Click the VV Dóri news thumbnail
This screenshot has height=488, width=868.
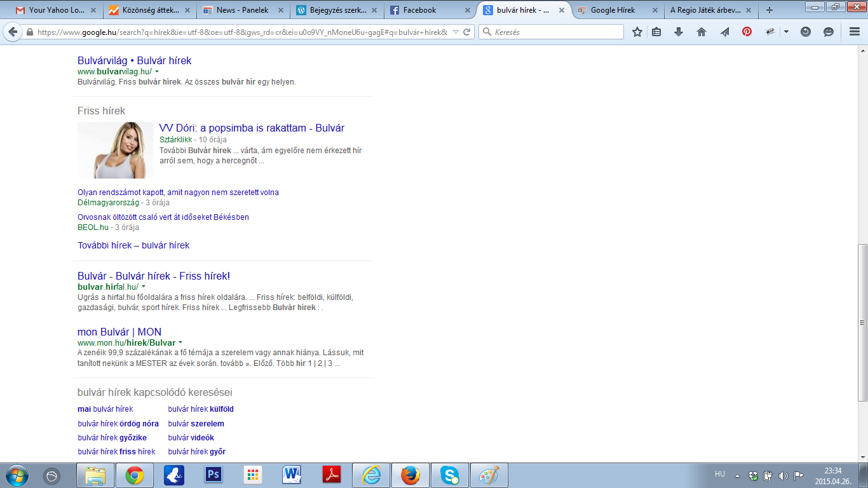point(116,151)
